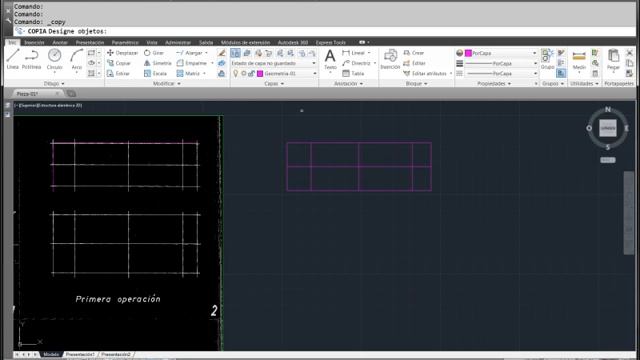Image resolution: width=640 pixels, height=360 pixels.
Task: Open the Inicio ribbon tab
Action: click(12, 42)
